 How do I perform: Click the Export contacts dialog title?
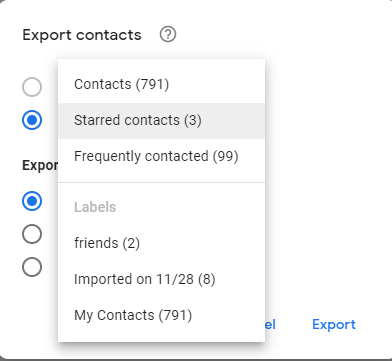tap(82, 35)
